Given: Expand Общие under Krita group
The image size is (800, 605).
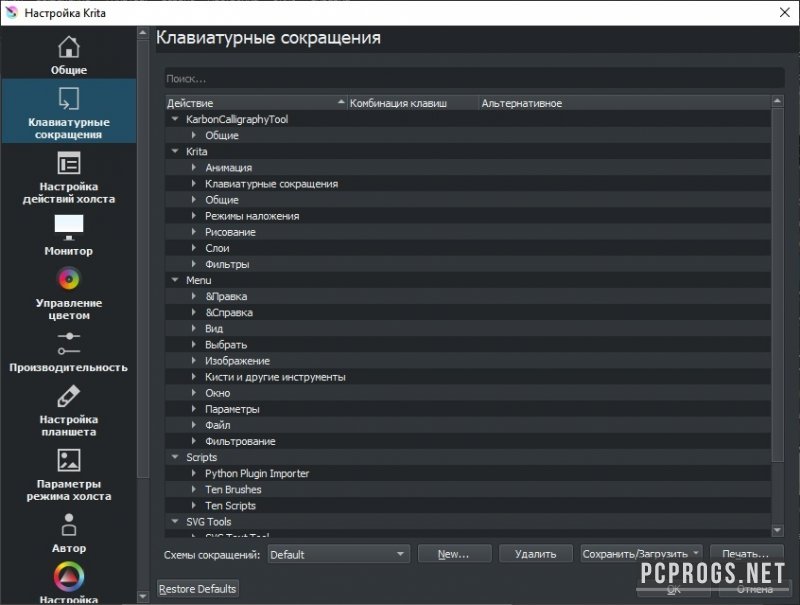Looking at the screenshot, I should (193, 199).
